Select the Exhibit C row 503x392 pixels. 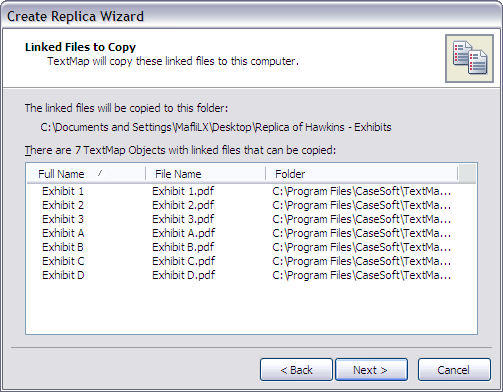click(x=251, y=261)
